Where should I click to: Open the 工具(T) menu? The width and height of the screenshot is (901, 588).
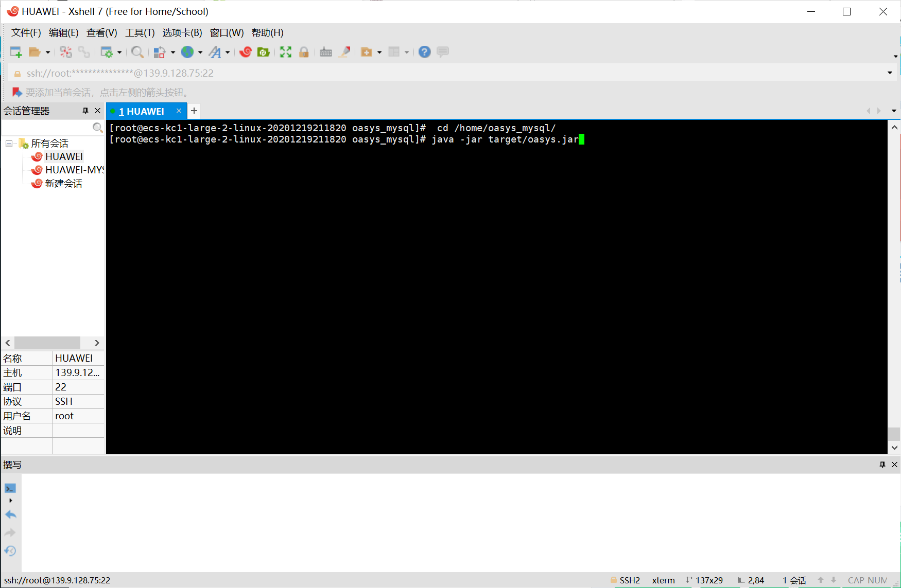pyautogui.click(x=140, y=33)
